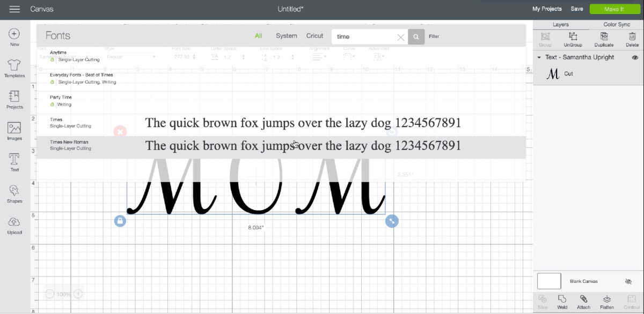The image size is (644, 314).
Task: Select the Text tool
Action: click(x=14, y=162)
